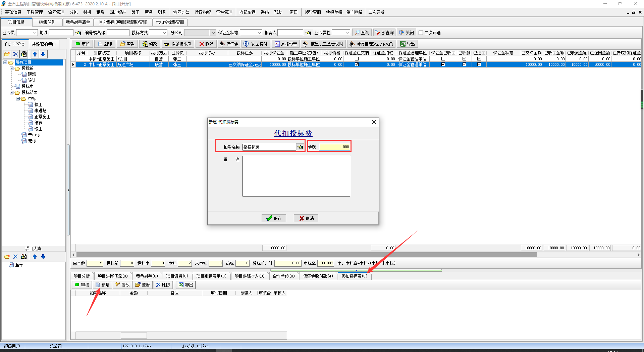The image size is (644, 352).
Task: Toggle 保证金已交纳 checkbox in first row
Action: pyautogui.click(x=357, y=59)
